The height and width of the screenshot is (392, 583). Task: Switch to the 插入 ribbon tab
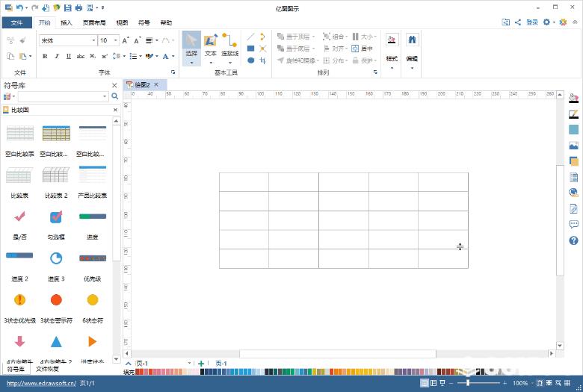(x=67, y=22)
